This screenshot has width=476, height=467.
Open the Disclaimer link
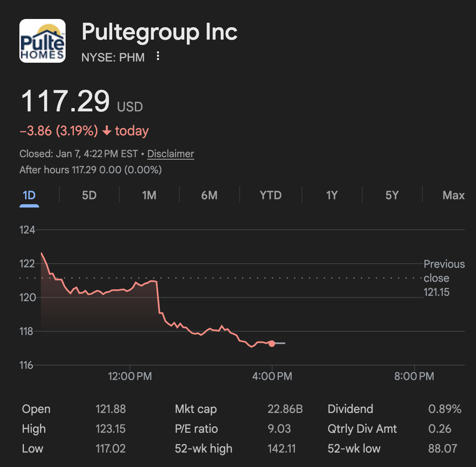click(170, 154)
